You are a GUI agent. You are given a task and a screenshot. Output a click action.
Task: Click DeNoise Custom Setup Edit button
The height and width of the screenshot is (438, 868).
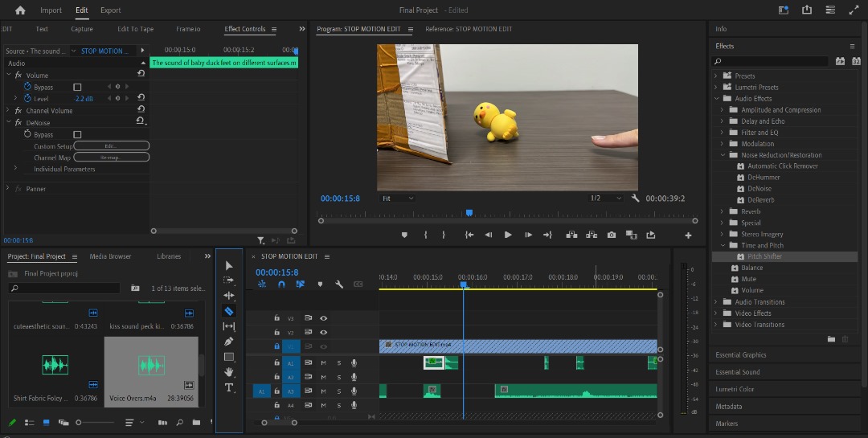pos(111,146)
